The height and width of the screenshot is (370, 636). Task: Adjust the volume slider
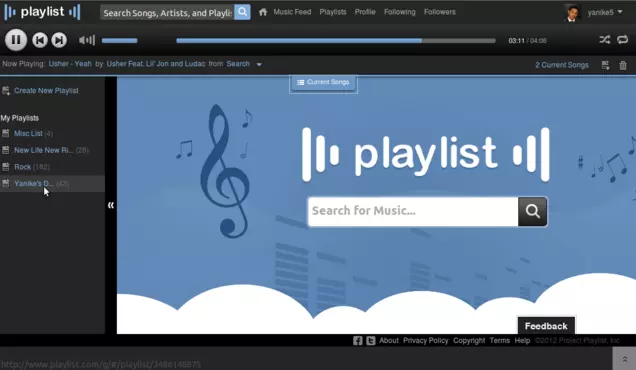click(x=120, y=41)
